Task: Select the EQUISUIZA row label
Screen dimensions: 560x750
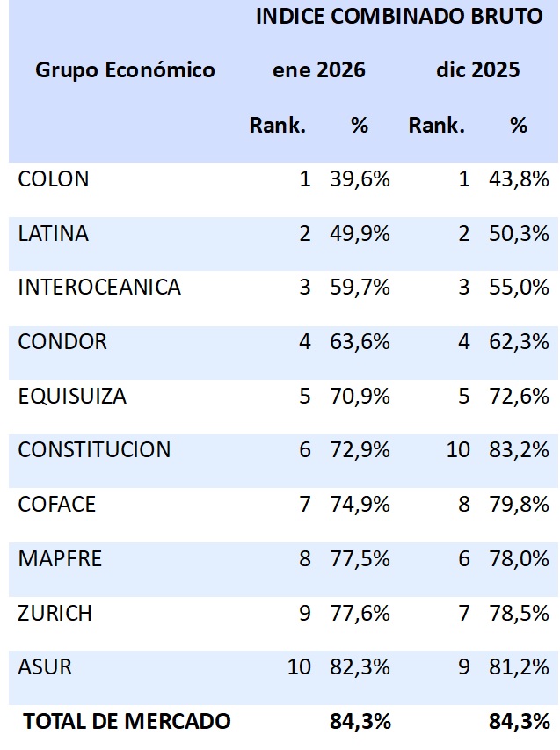Action: [72, 397]
